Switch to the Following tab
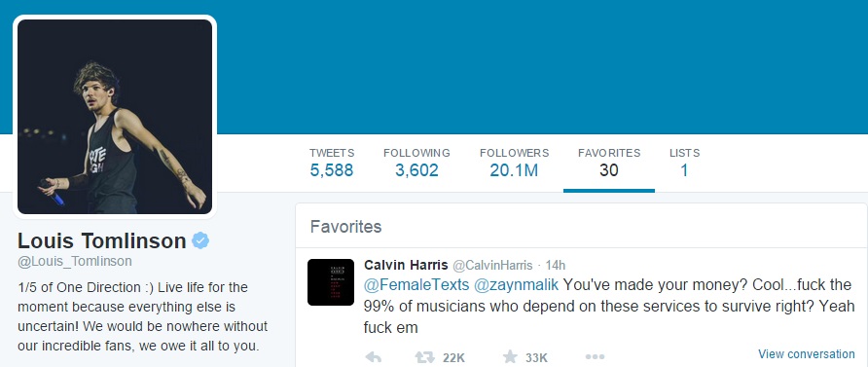The width and height of the screenshot is (868, 367). (x=416, y=163)
